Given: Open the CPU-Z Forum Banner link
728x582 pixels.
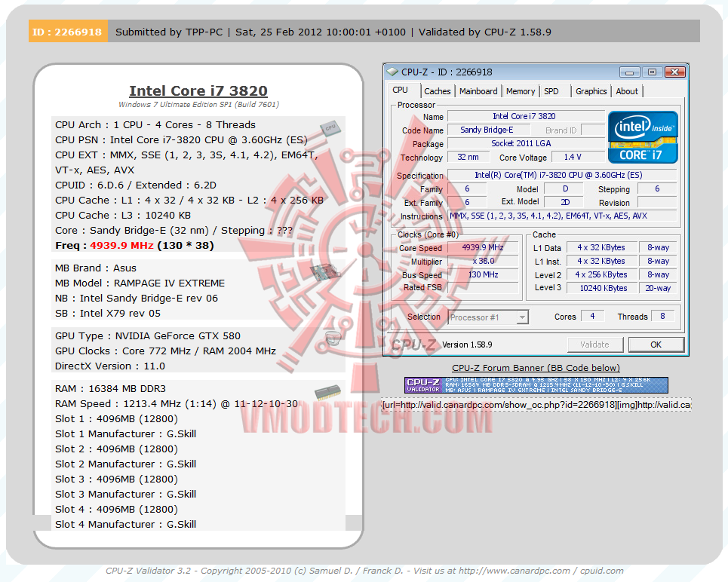Looking at the screenshot, I should click(x=536, y=368).
